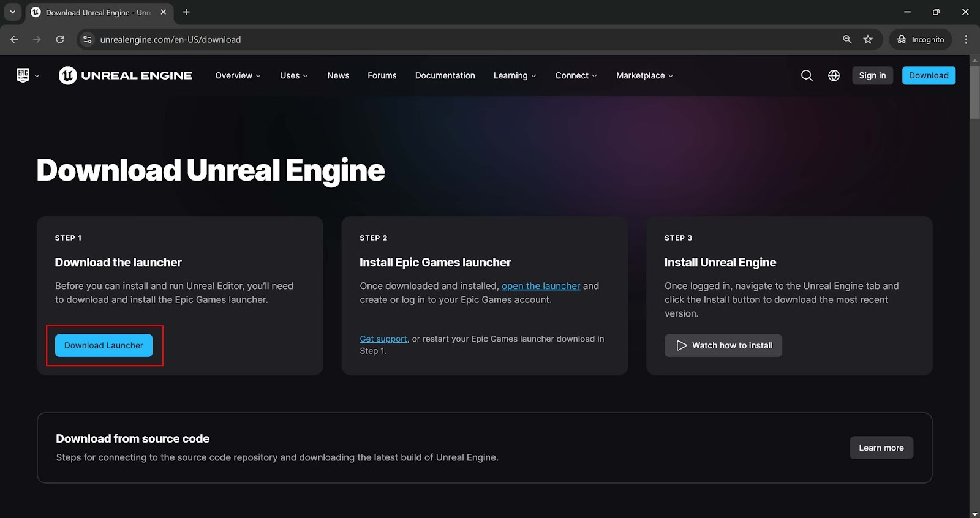Click the browser forward arrow
Image resolution: width=980 pixels, height=518 pixels.
click(37, 39)
